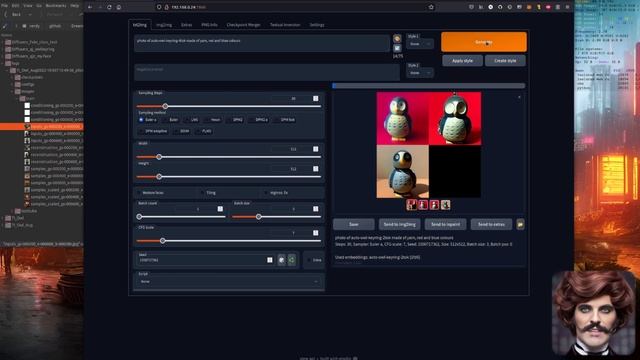Viewport: 640px width, 360px height.
Task: Click the bottom-left owl image in gallery
Action: pos(402,171)
